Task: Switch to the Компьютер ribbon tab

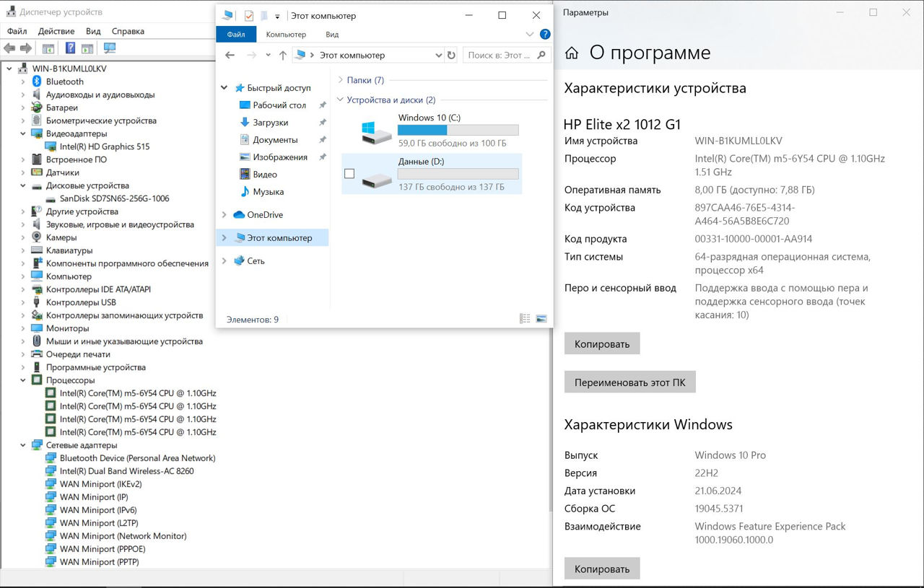Action: 286,35
